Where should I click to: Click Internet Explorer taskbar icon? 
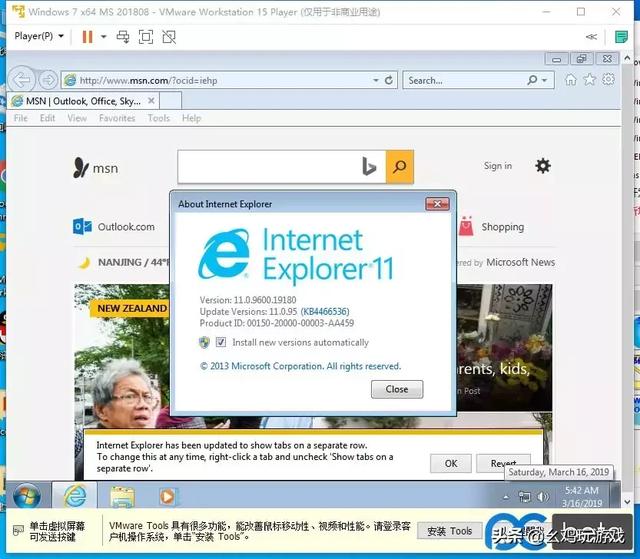[x=75, y=496]
